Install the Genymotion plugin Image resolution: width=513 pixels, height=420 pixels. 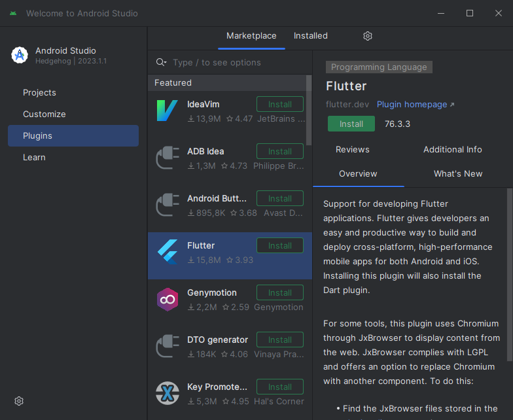coord(280,293)
